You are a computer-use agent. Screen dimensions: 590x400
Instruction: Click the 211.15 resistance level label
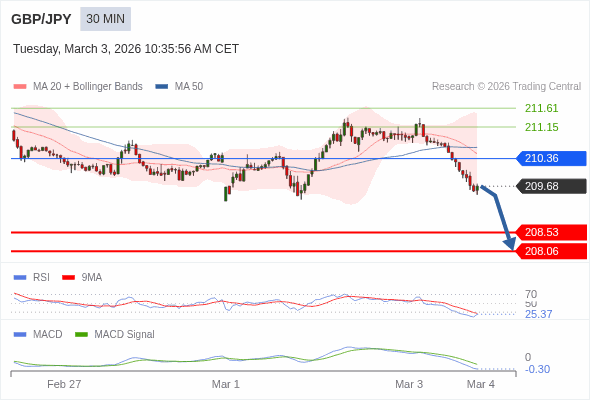(541, 127)
